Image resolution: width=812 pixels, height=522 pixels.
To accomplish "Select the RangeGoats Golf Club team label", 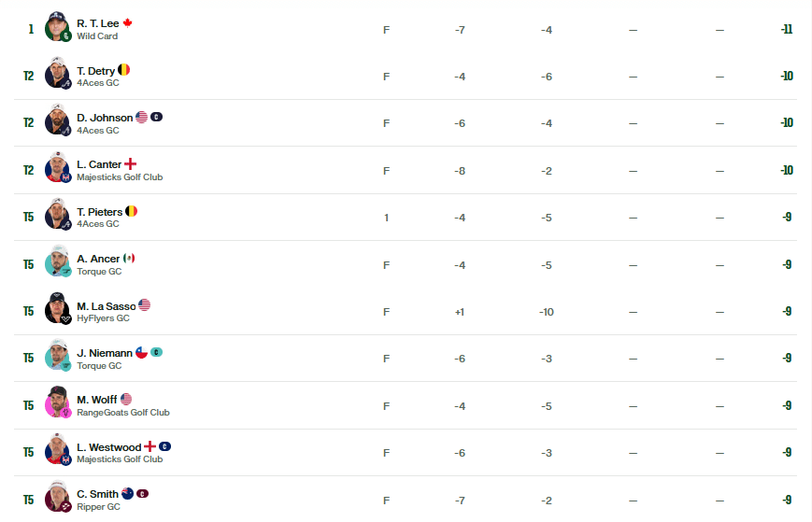I will pos(123,413).
